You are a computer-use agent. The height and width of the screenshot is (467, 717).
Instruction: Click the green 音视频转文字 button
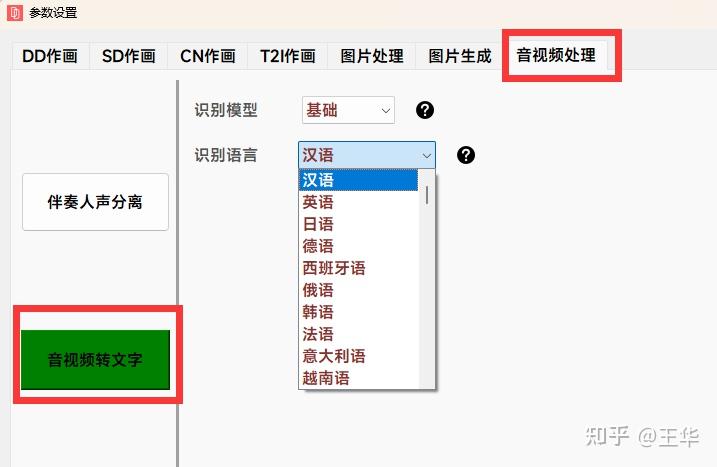click(95, 360)
